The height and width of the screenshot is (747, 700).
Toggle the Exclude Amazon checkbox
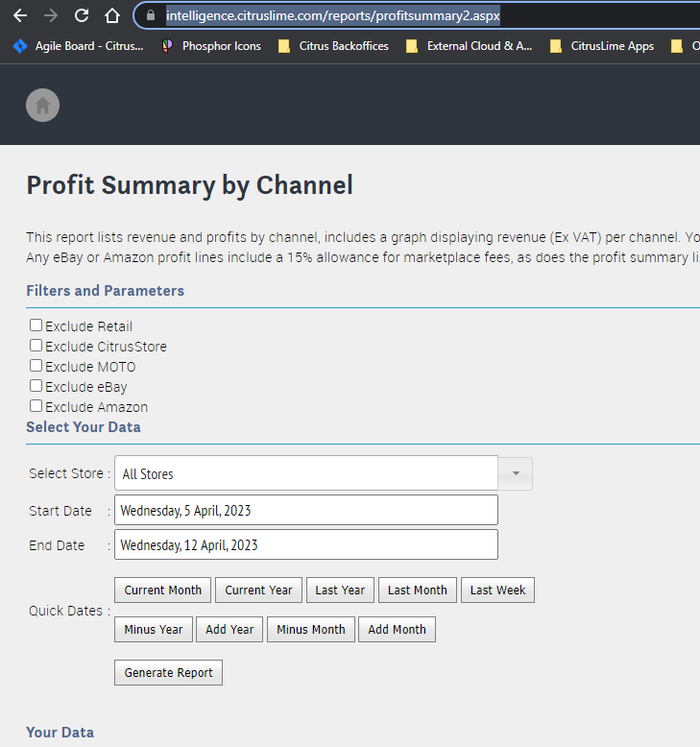pyautogui.click(x=36, y=406)
